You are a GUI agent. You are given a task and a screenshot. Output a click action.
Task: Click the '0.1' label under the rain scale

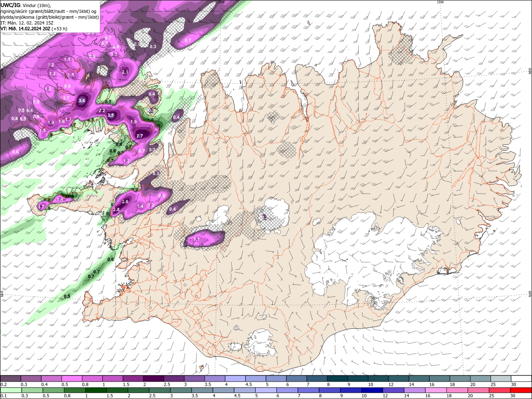click(4, 396)
